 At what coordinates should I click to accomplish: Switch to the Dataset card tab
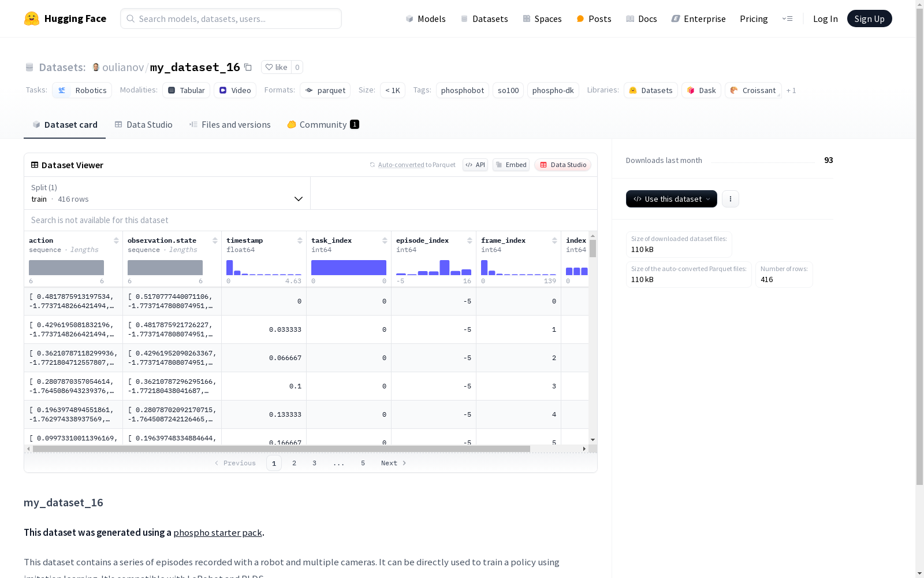click(x=65, y=125)
